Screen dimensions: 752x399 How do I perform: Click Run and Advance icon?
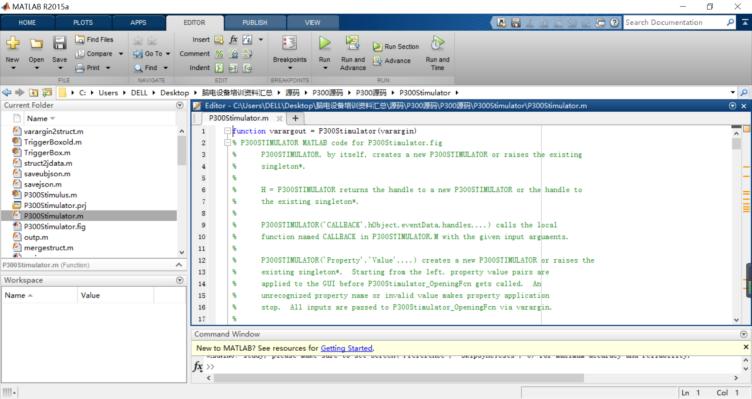pos(352,43)
